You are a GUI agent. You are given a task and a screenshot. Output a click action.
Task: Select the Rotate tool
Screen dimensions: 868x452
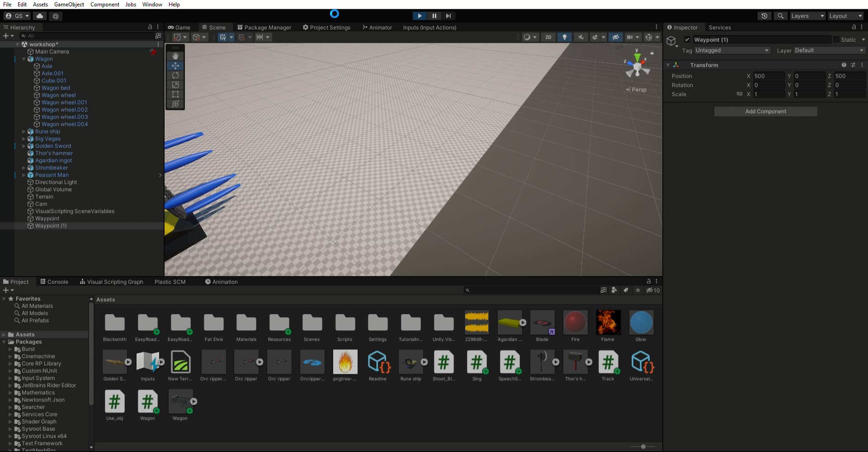(x=175, y=75)
